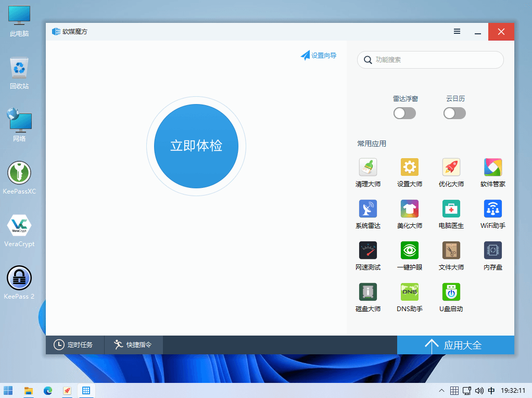The height and width of the screenshot is (398, 532).
Task: Open the hamburger menu in title bar
Action: point(457,31)
